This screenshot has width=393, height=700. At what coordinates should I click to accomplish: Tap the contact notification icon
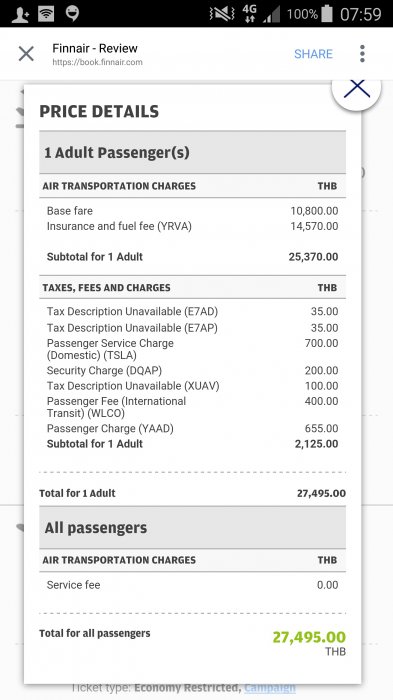[x=21, y=14]
